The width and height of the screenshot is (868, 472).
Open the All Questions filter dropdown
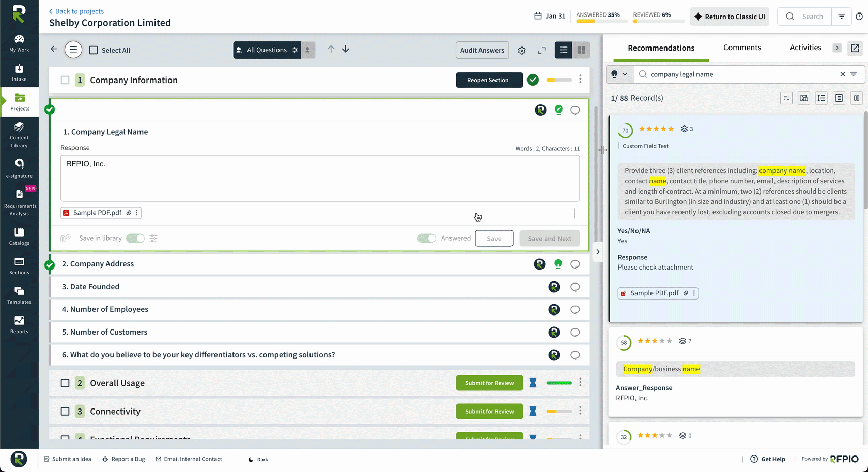click(x=267, y=50)
